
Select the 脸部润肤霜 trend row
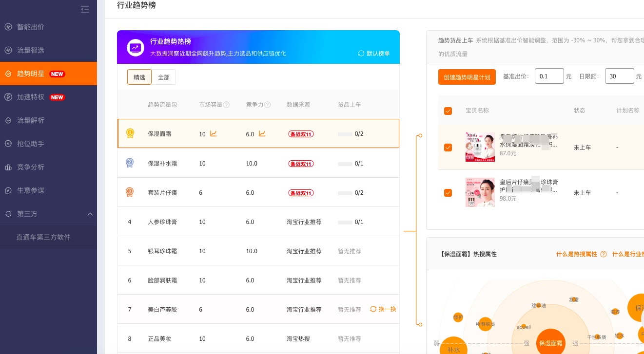[258, 280]
